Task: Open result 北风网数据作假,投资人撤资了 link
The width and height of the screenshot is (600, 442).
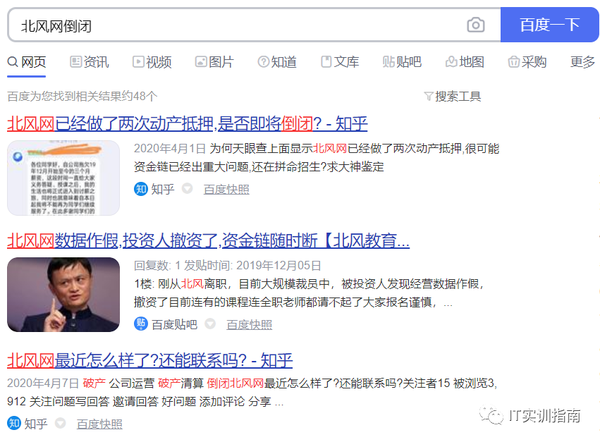Action: pos(208,241)
